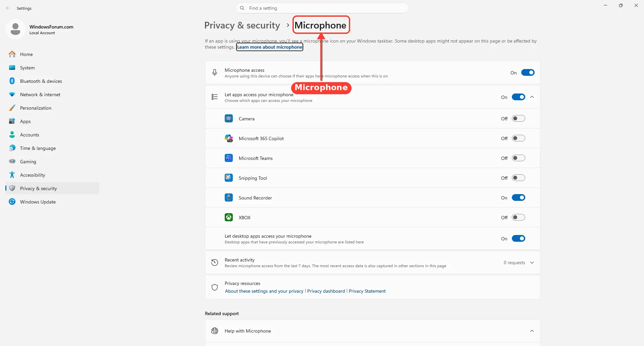
Task: Click Privacy & security breadcrumb
Action: coord(242,25)
